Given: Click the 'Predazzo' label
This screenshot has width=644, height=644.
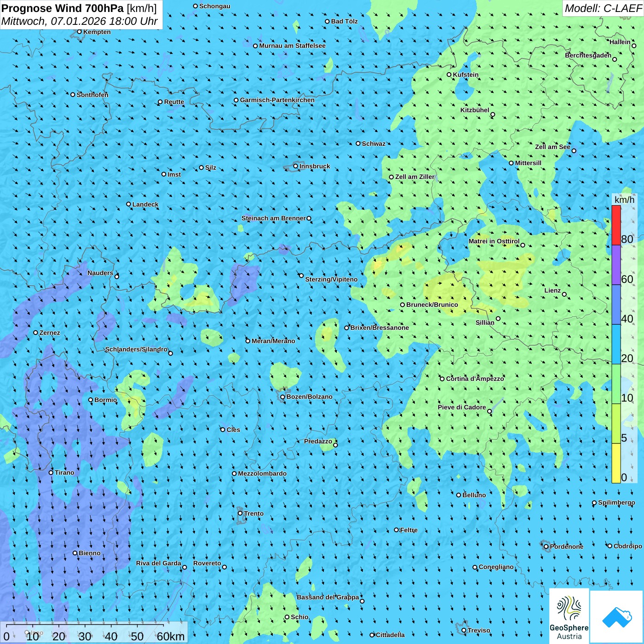Looking at the screenshot, I should coord(318,441).
